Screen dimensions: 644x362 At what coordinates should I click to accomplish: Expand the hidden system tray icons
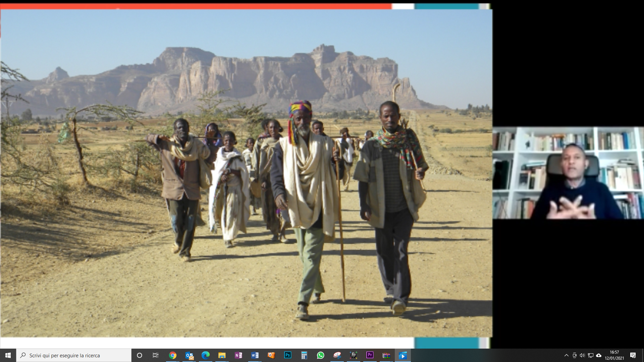coord(567,355)
